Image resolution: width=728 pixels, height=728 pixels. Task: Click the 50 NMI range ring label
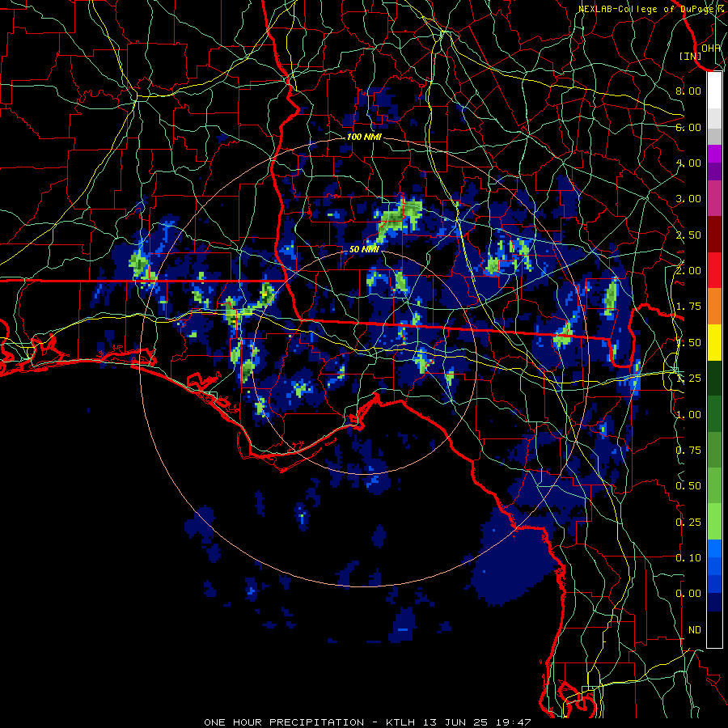click(364, 249)
